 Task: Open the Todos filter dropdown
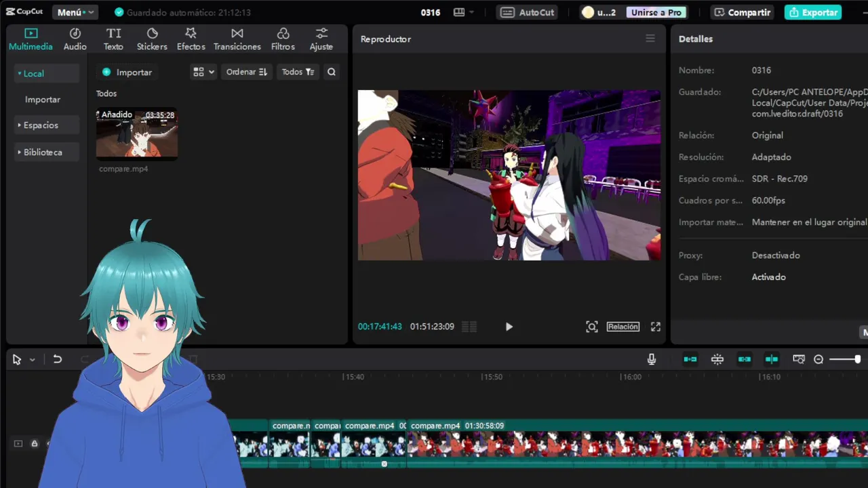click(x=298, y=72)
